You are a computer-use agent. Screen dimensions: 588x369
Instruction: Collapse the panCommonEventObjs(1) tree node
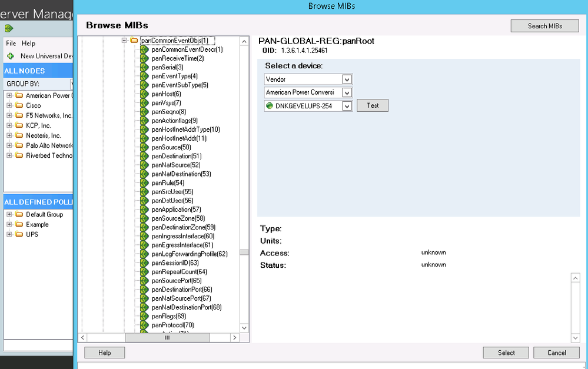pyautogui.click(x=124, y=41)
